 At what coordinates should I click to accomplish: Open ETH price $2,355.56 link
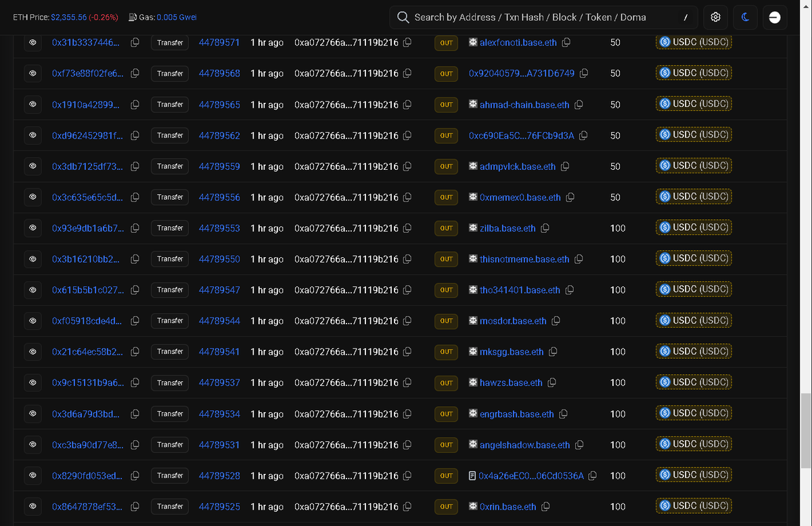coord(68,17)
